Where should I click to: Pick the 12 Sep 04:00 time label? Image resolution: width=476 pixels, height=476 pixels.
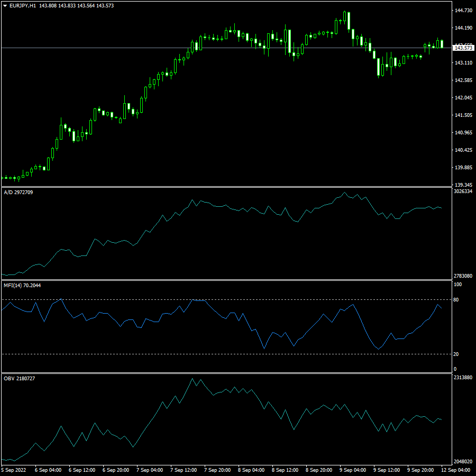(x=455, y=470)
